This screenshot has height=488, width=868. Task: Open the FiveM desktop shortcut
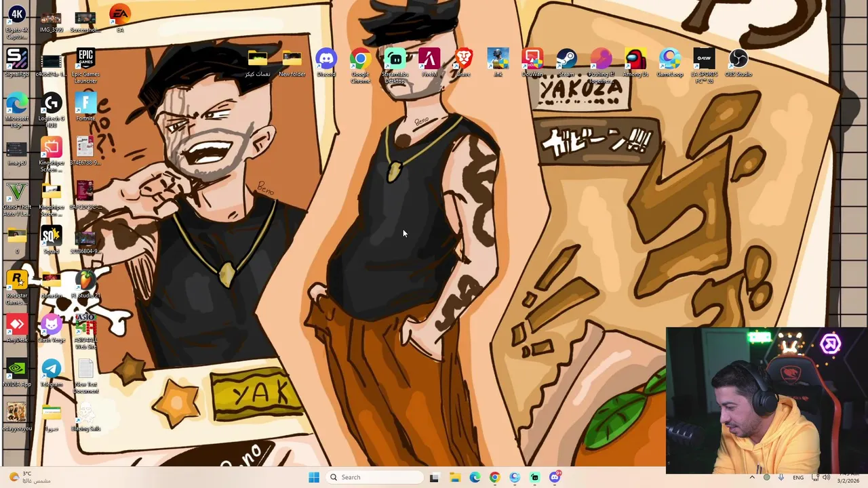pos(429,63)
